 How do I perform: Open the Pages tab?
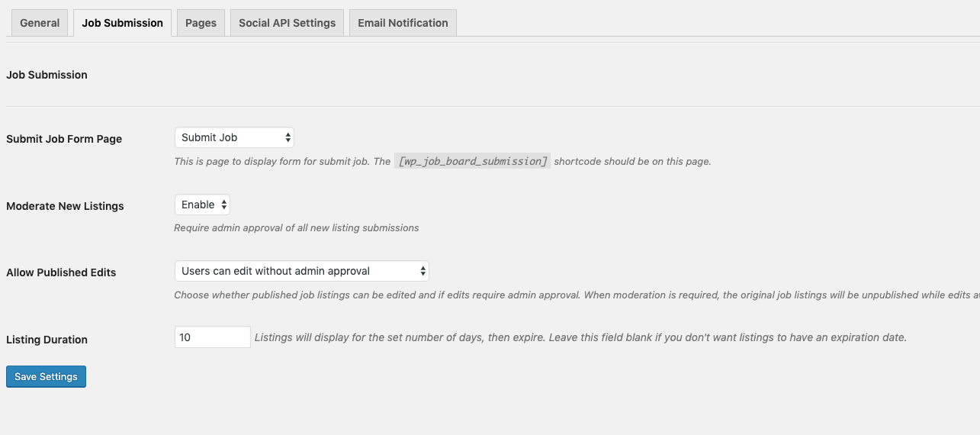point(201,23)
